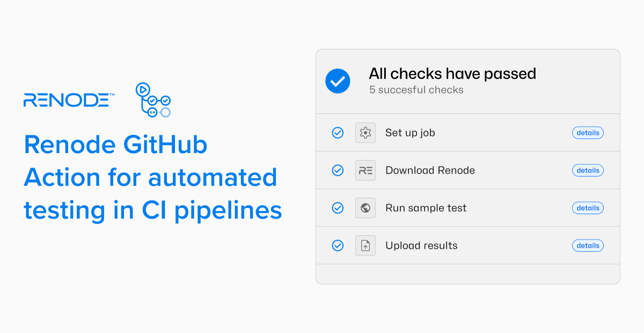This screenshot has width=644, height=333.
Task: Open details for Set up job
Action: click(588, 133)
